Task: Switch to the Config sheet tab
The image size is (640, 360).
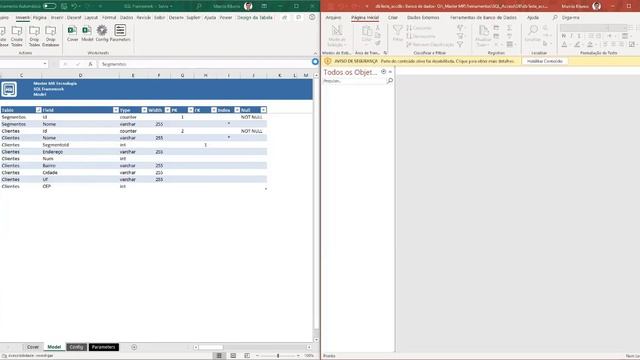Action: (76, 347)
